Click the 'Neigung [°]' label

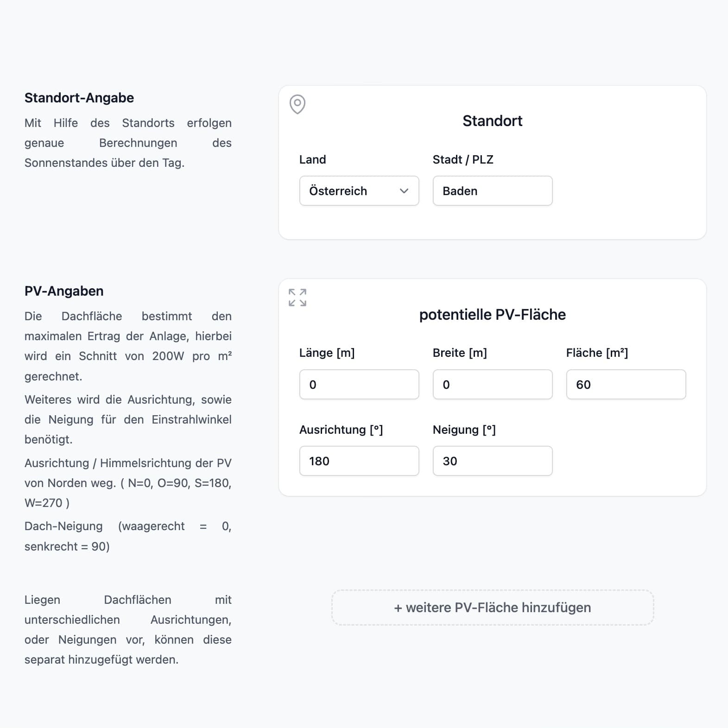click(x=464, y=430)
